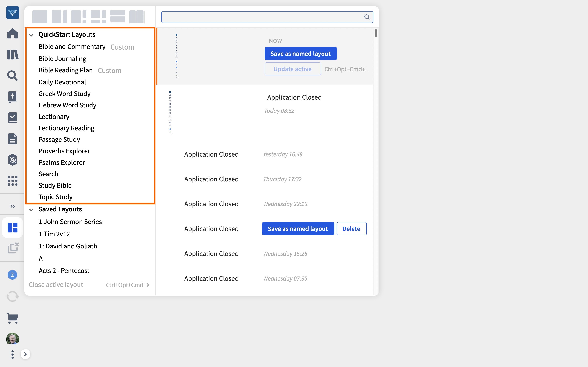The width and height of the screenshot is (588, 367).
Task: Open the Bible with cross icon
Action: [x=12, y=97]
